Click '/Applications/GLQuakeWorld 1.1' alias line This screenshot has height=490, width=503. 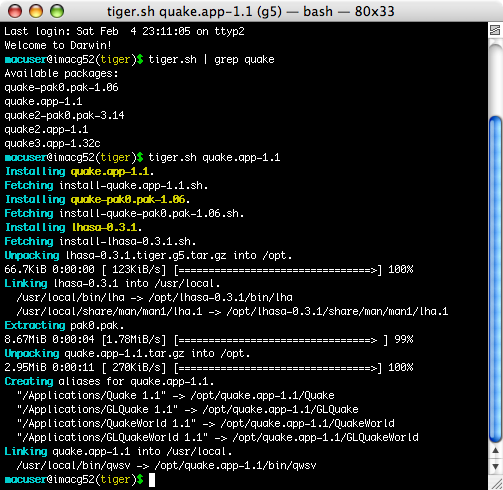pos(217,437)
